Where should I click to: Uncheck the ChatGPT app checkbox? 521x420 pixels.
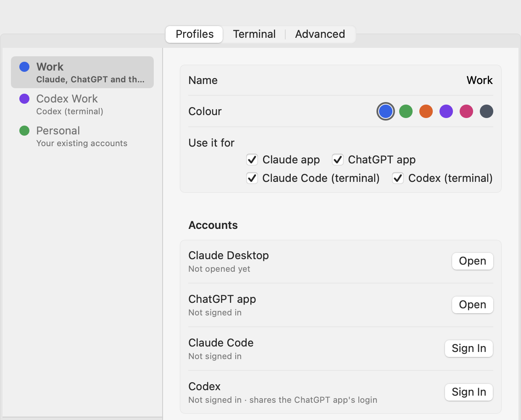click(338, 160)
